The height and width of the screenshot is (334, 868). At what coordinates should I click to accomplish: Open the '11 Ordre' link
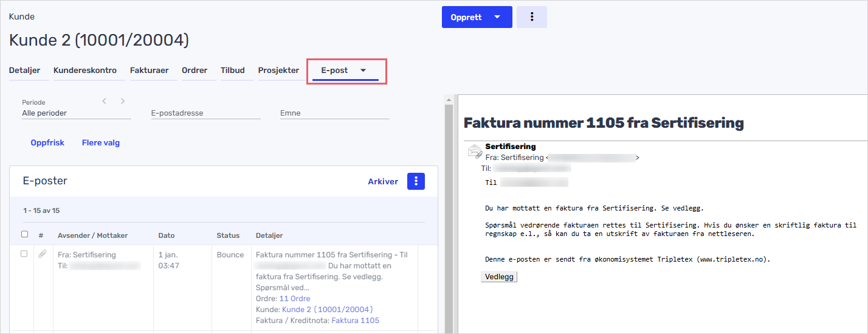click(x=294, y=299)
